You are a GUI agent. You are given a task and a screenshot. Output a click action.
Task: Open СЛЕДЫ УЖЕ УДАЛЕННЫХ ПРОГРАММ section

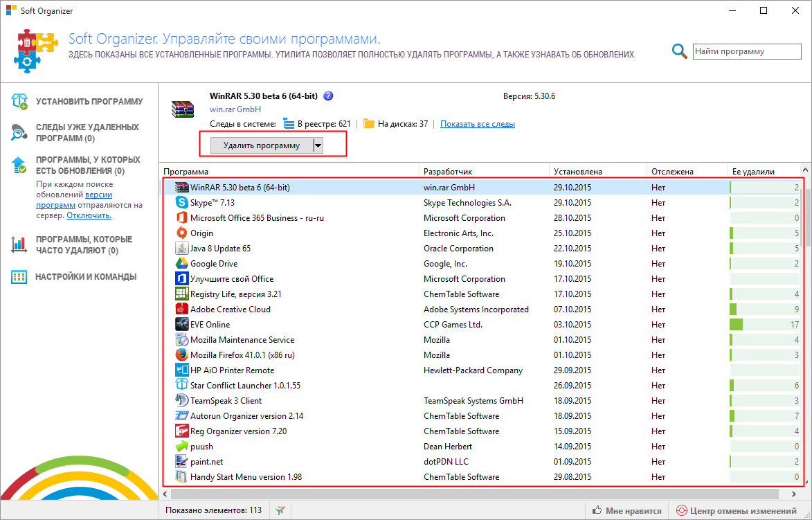[87, 132]
